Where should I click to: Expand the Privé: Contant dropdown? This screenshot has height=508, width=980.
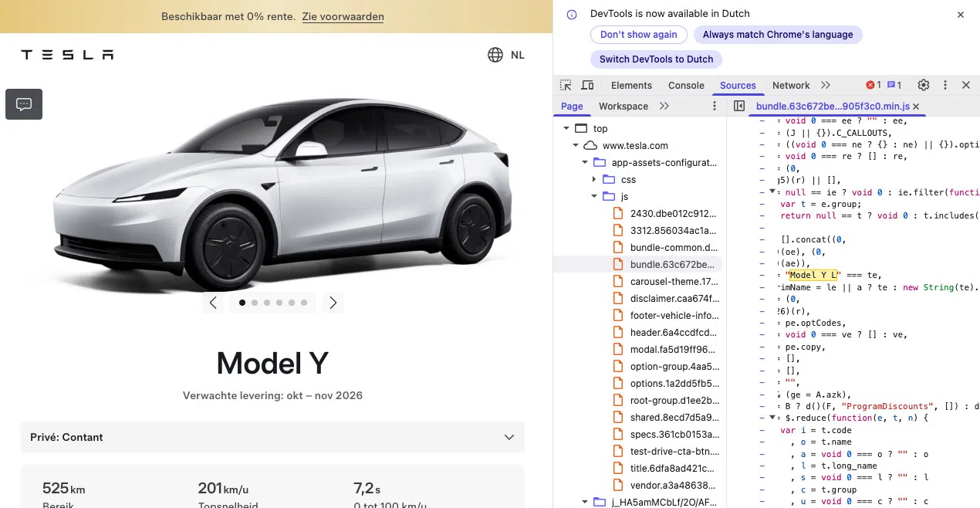pos(272,437)
